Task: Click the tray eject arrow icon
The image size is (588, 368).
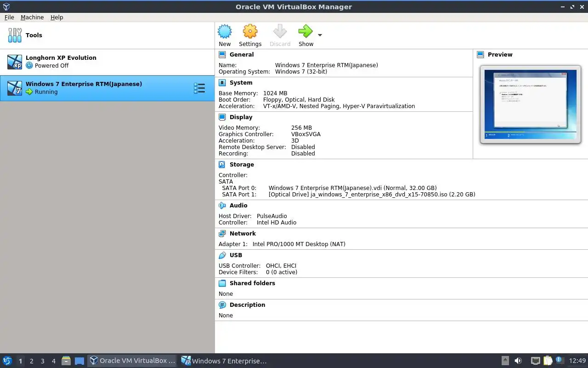Action: [505, 361]
